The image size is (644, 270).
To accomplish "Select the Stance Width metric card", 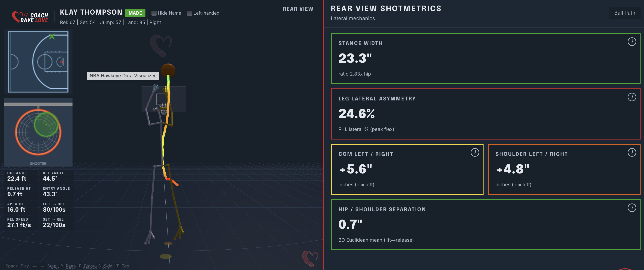I will tap(485, 59).
